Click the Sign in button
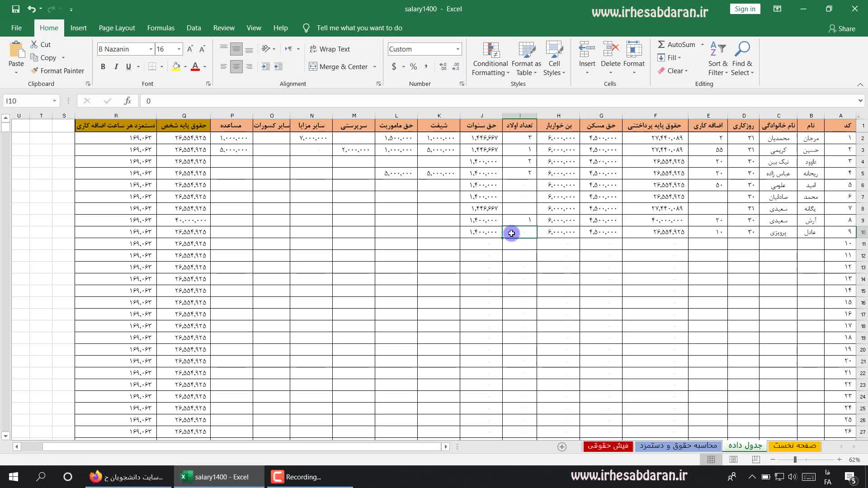 [x=745, y=9]
